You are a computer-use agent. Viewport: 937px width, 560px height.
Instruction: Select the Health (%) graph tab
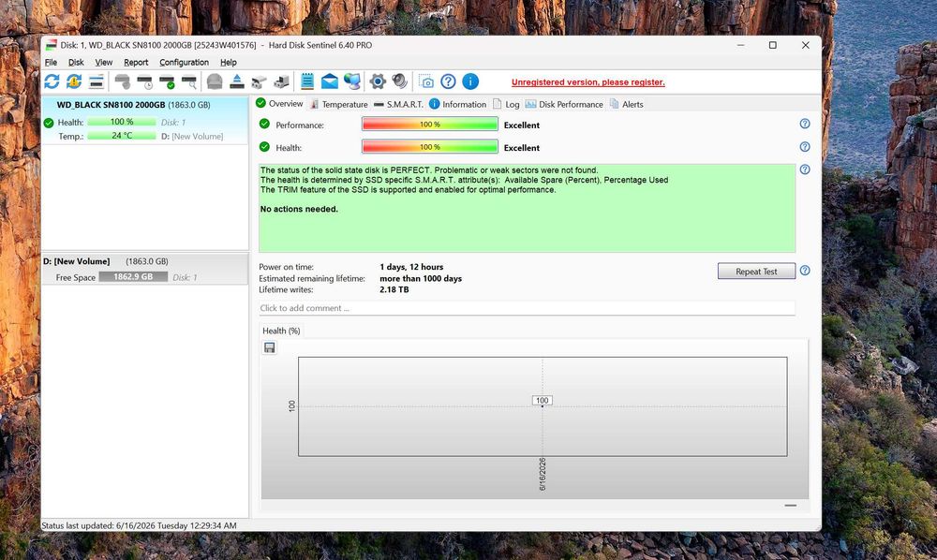[x=281, y=331]
